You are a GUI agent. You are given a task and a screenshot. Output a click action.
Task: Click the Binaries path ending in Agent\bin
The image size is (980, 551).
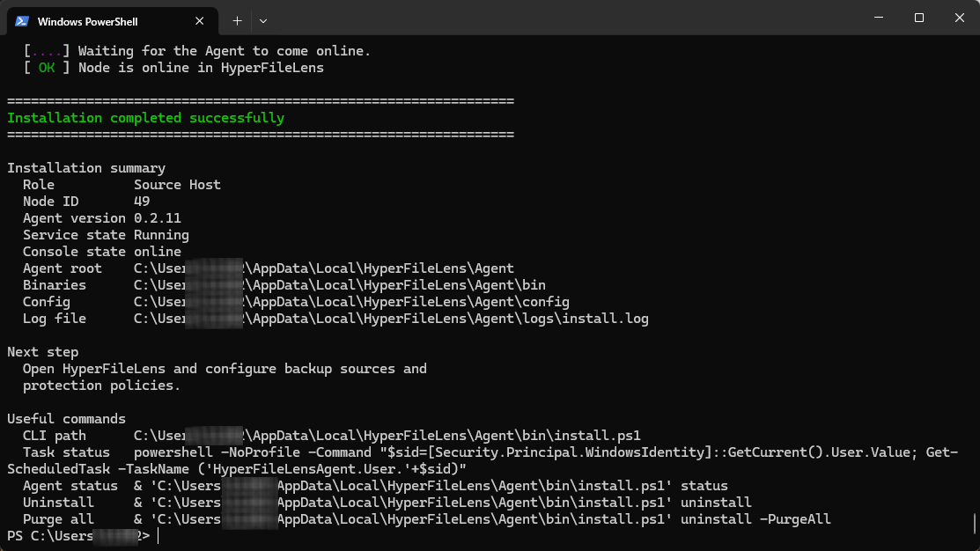click(x=339, y=285)
